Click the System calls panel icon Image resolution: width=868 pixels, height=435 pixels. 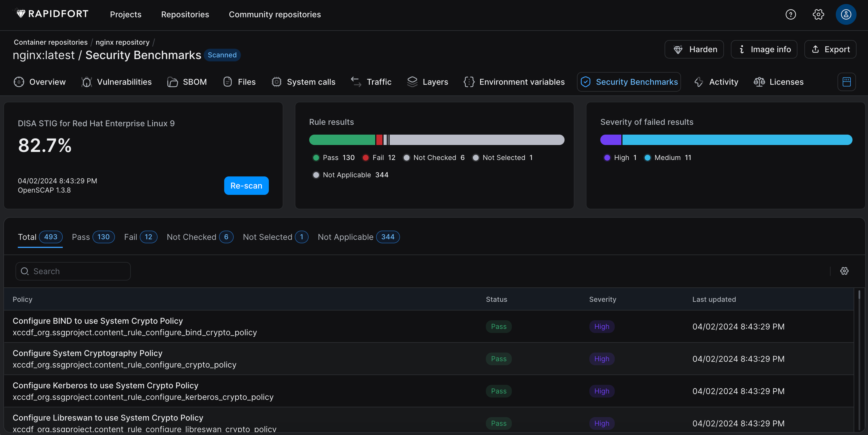(x=276, y=82)
